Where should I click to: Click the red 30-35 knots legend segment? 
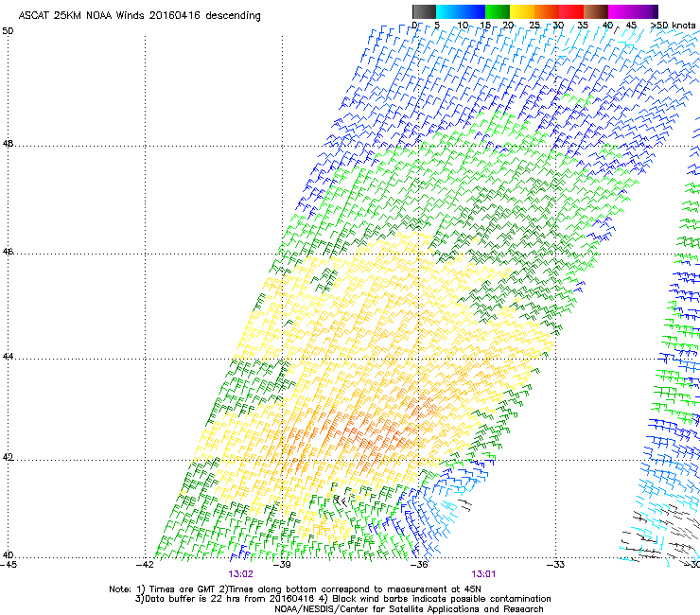571,11
